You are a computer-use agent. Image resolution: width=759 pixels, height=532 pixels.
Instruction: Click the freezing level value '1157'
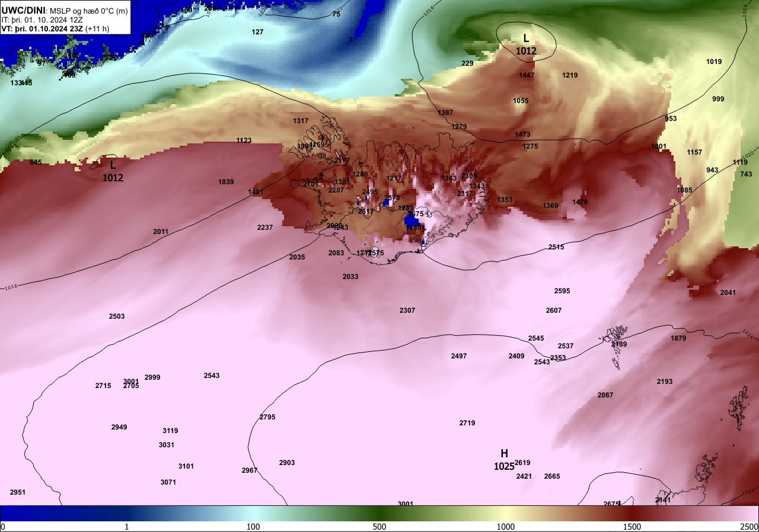pyautogui.click(x=694, y=152)
